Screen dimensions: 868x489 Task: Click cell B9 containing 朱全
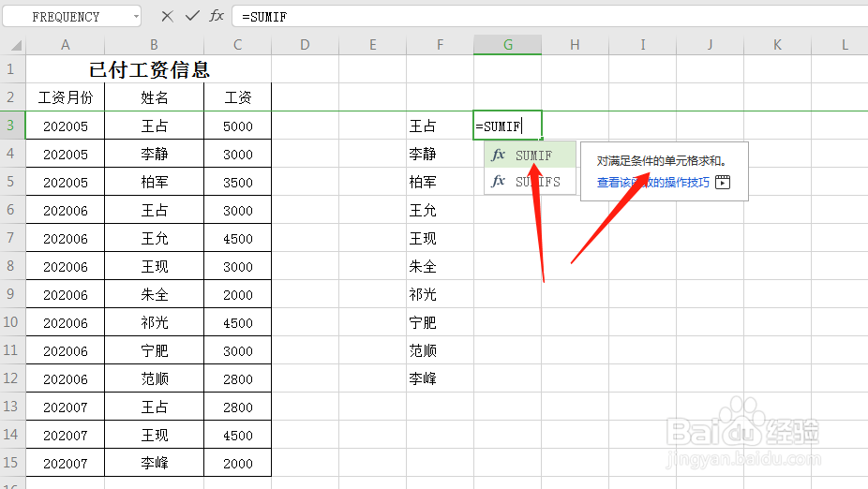[154, 294]
